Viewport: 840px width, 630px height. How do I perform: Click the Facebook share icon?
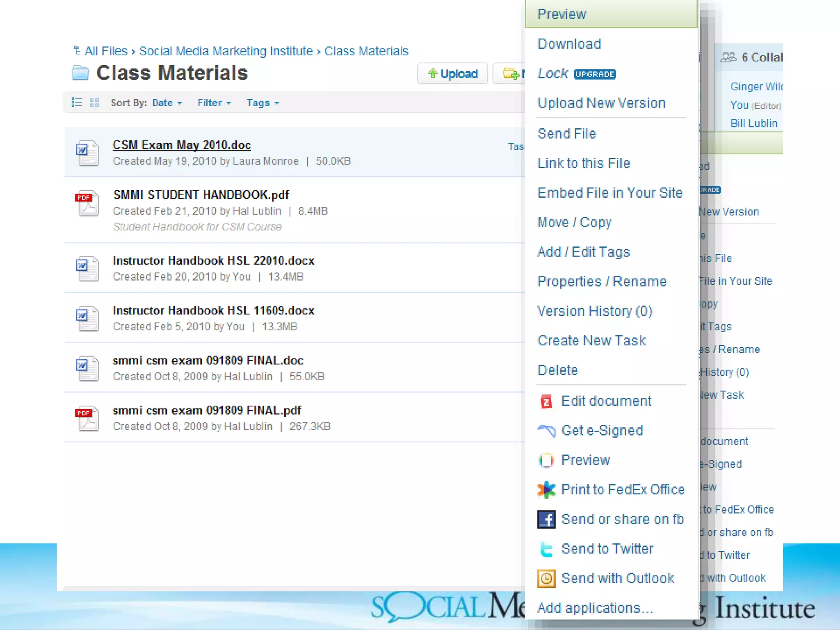click(546, 519)
